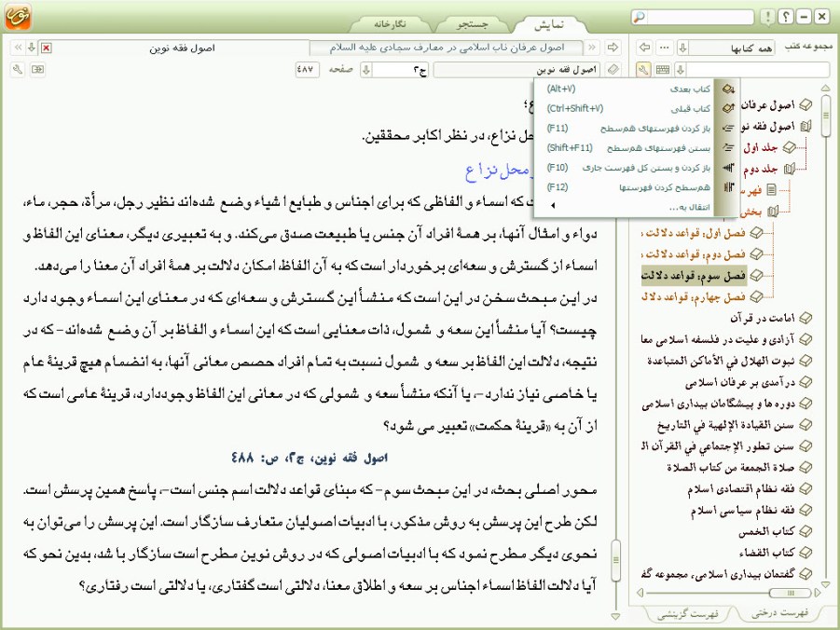
Task: Open the همه کتابها collection dropdown
Action: coord(682,48)
